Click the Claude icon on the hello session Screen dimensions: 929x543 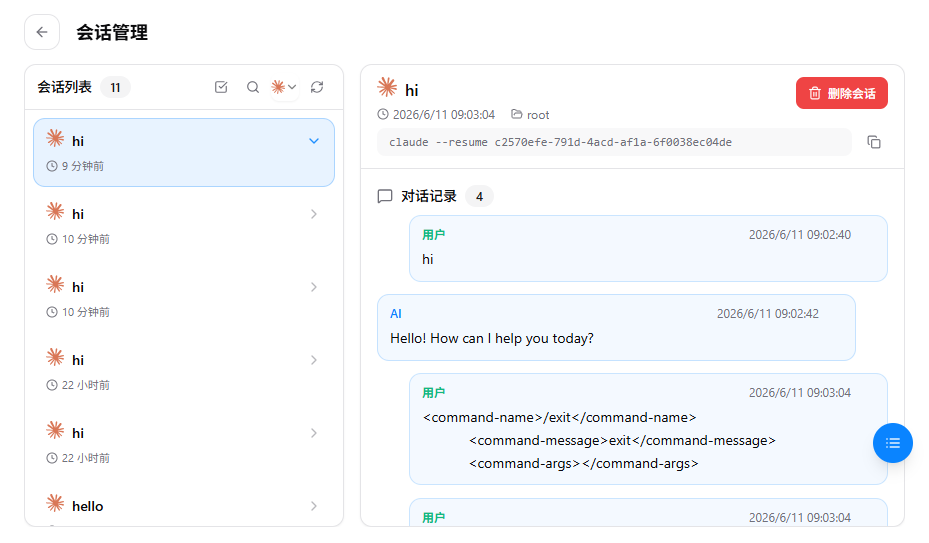tap(55, 503)
